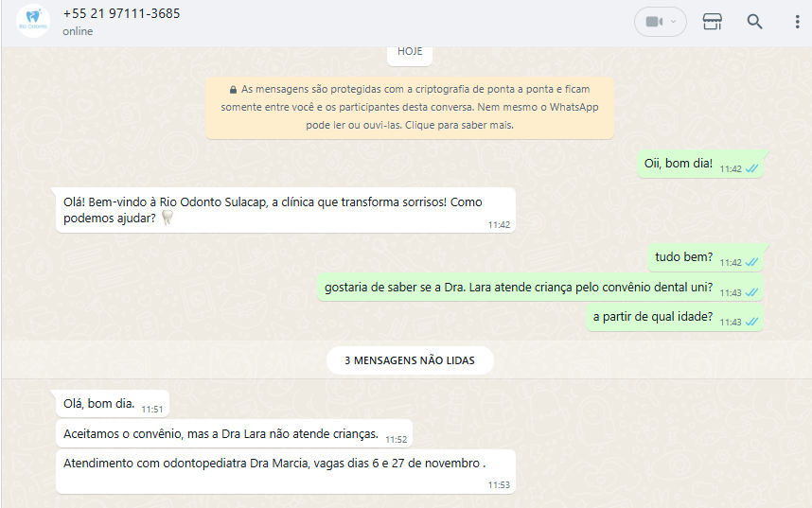This screenshot has width=812, height=508.
Task: Select the HOJE date chip
Action: (x=410, y=52)
